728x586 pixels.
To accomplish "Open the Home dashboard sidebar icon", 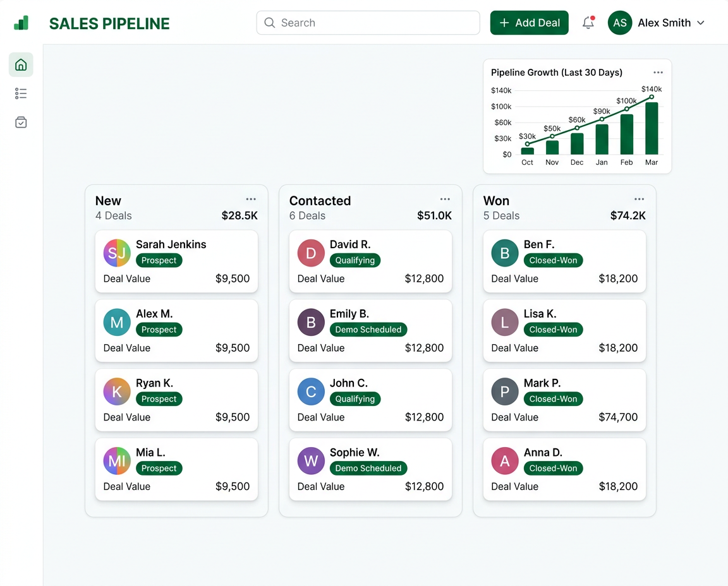I will pos(21,64).
